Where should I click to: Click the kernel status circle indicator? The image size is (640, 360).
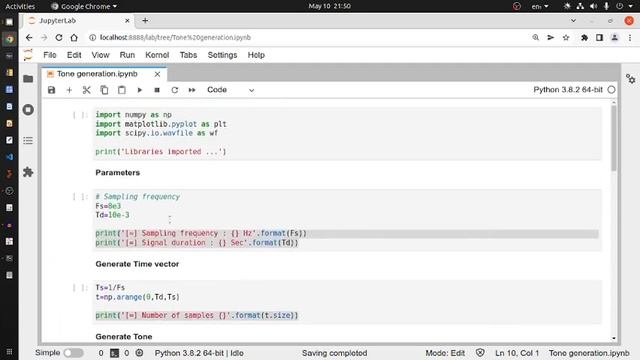click(x=611, y=90)
